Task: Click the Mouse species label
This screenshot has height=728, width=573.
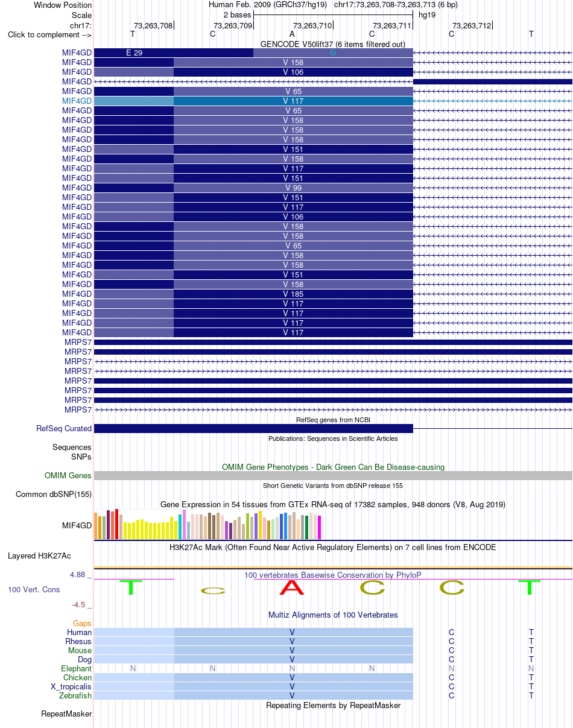Action: tap(80, 650)
